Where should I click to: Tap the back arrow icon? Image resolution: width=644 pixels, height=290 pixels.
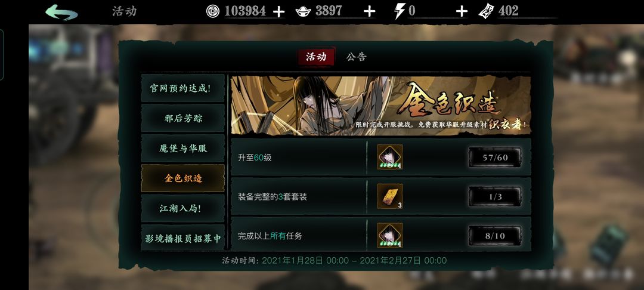[x=61, y=12]
